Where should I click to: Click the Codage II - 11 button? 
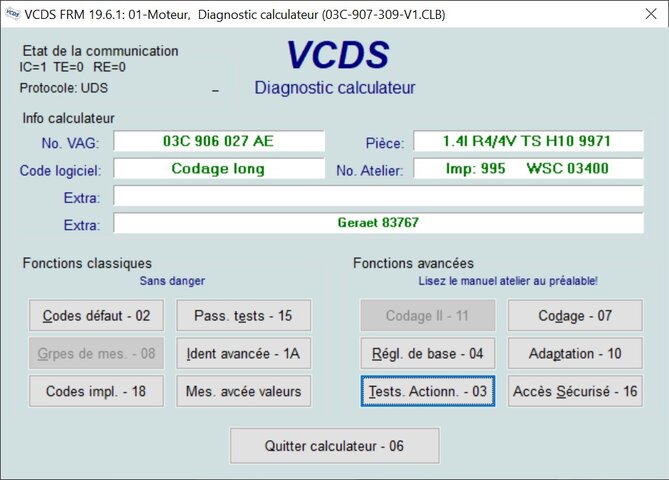coord(428,315)
